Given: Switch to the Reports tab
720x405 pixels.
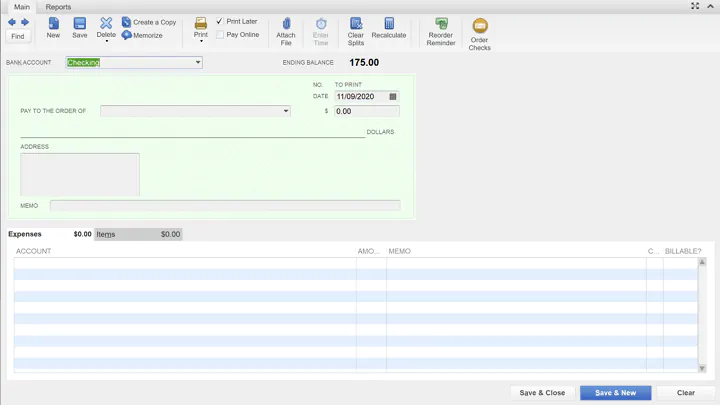Looking at the screenshot, I should click(x=58, y=7).
